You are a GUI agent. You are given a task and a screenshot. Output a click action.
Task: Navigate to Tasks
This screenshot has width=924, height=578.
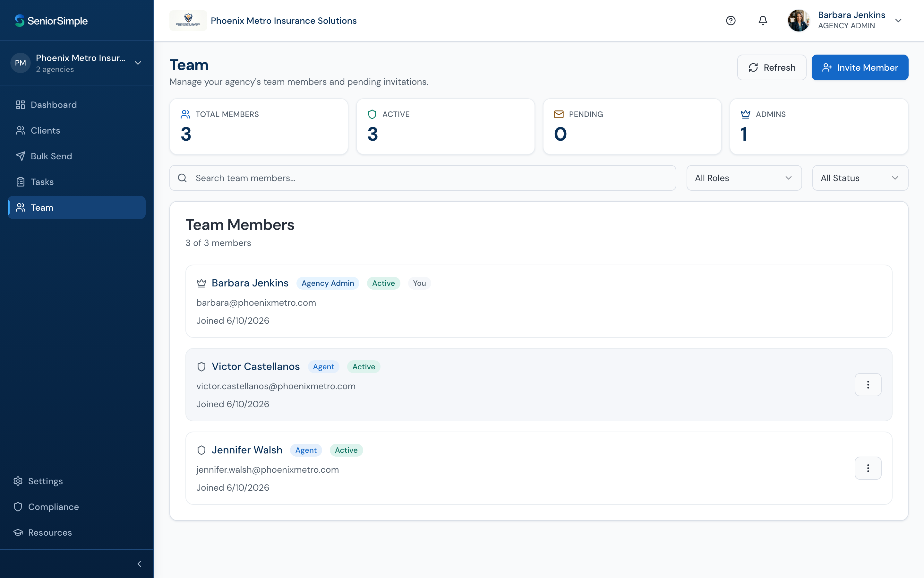click(77, 182)
